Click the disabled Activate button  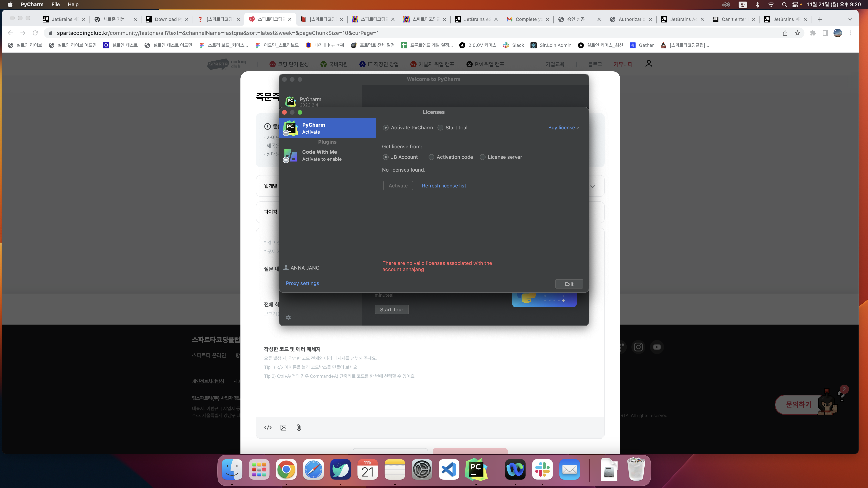[x=398, y=186]
